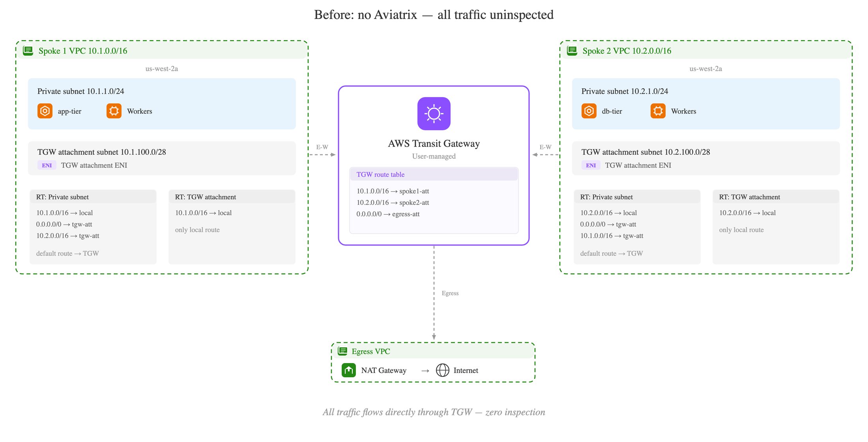Select "TGW attachment ENI" text in Spoke 1
This screenshot has width=868, height=442.
pos(94,165)
